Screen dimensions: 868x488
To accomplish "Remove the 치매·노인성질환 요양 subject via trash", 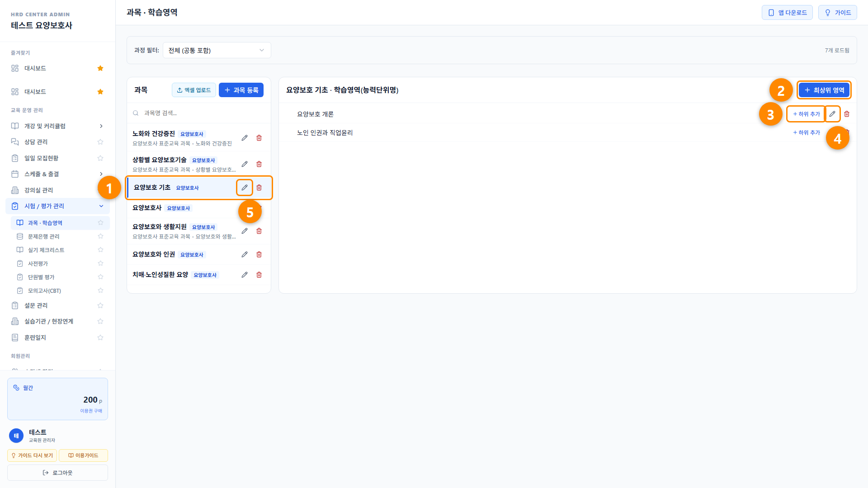I will [259, 275].
